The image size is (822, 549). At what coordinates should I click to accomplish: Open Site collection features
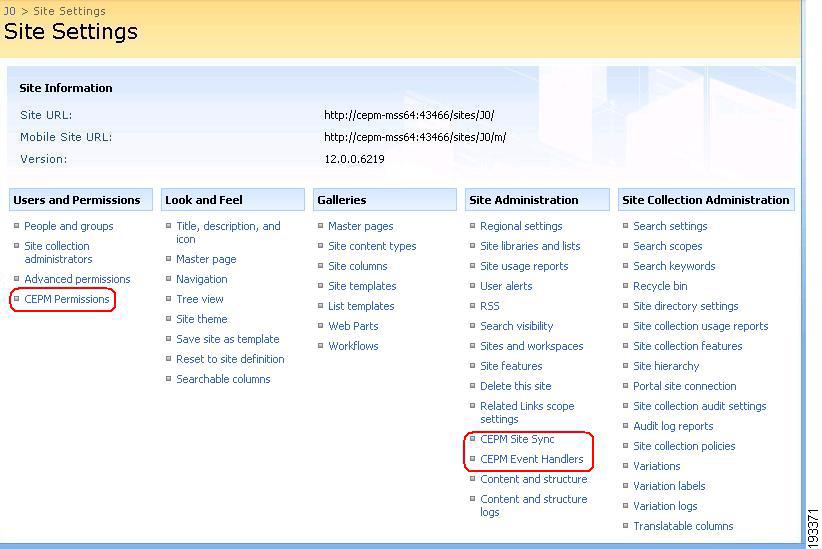(x=688, y=346)
